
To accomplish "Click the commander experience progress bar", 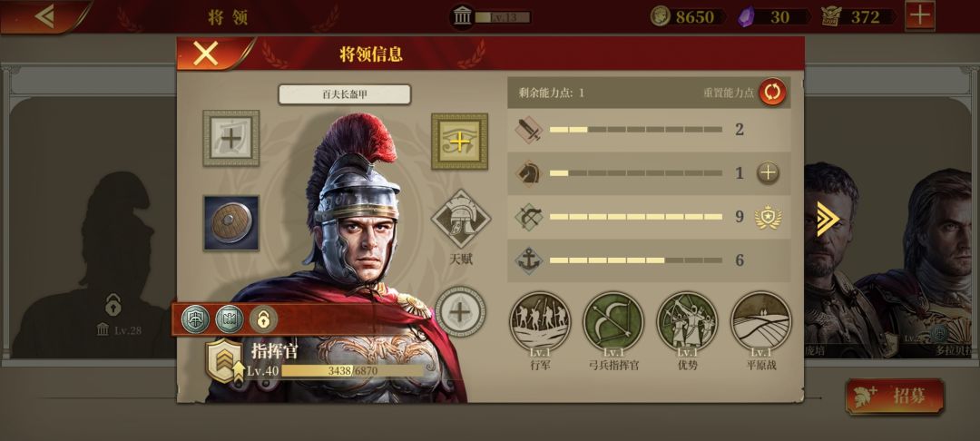I will (x=352, y=370).
